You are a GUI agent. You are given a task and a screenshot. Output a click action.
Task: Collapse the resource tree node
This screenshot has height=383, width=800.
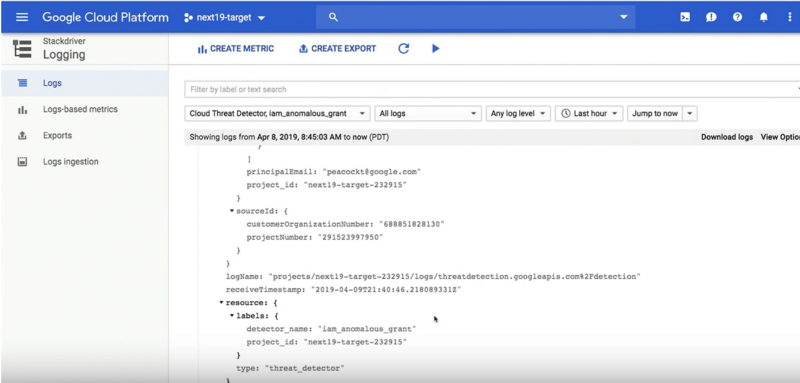click(221, 302)
